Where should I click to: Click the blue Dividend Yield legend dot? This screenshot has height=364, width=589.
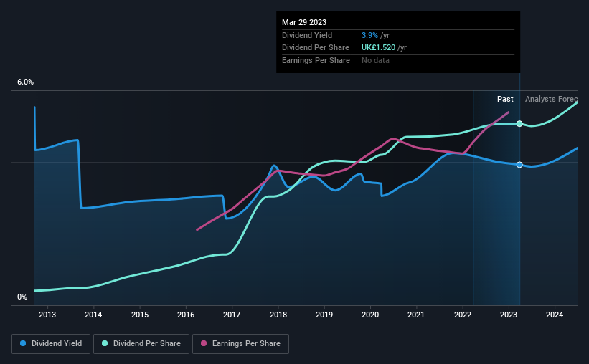point(23,343)
